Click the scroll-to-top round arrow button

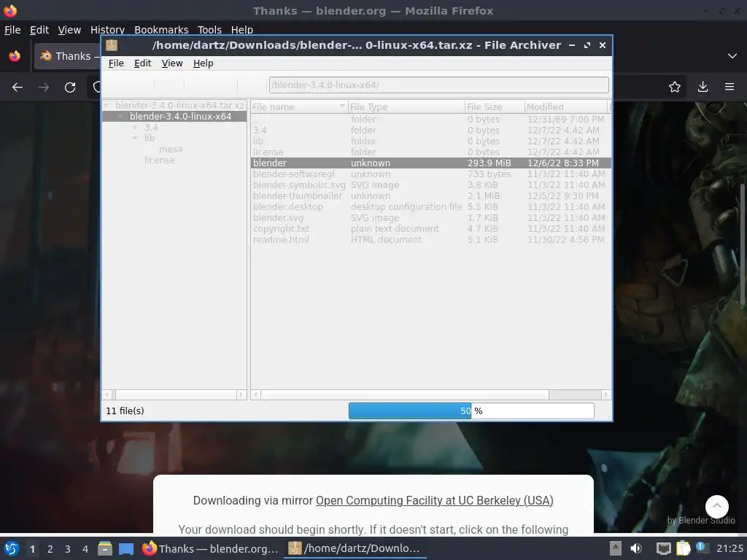(717, 506)
